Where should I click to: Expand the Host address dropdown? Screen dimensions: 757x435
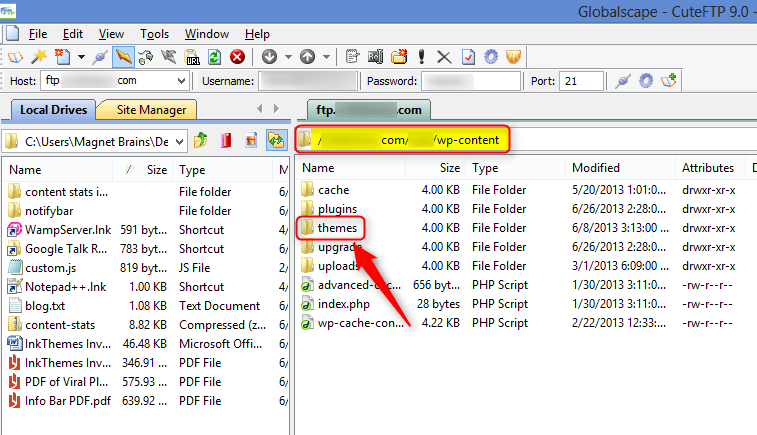181,81
